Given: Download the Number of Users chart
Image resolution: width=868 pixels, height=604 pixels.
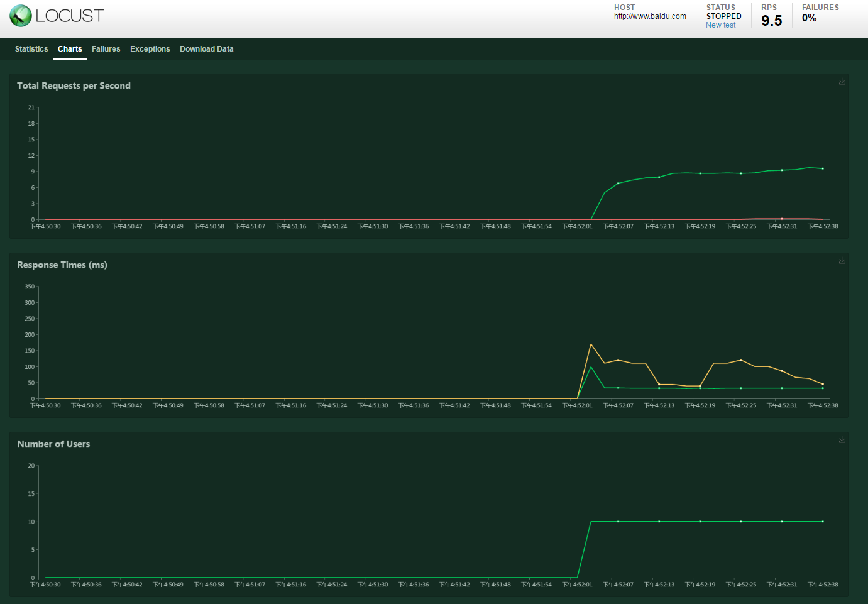Looking at the screenshot, I should 842,440.
